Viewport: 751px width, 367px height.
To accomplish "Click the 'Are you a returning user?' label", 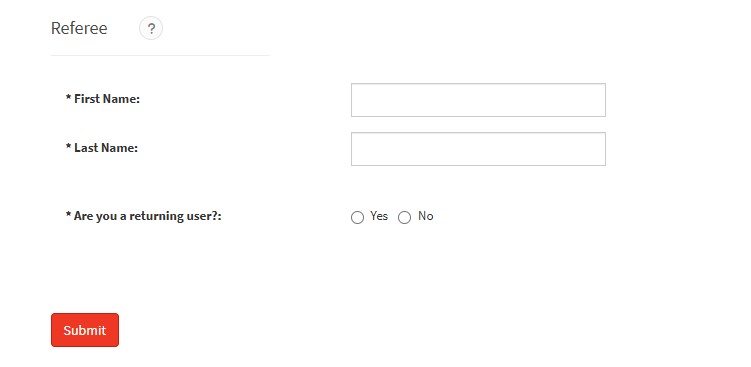I will [x=148, y=216].
